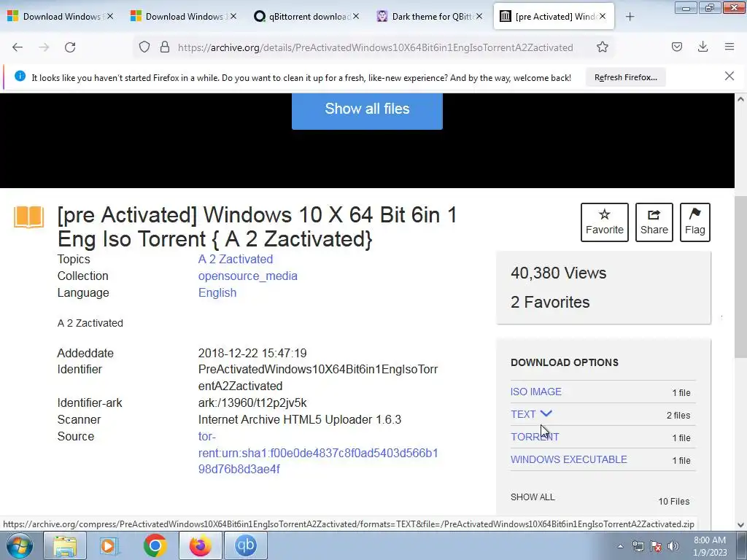
Task: Click SHOW ALL download files
Action: (x=533, y=497)
